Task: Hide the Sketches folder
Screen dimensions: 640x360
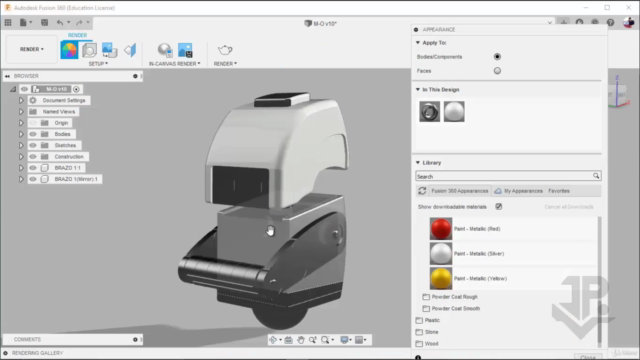Action: (x=33, y=145)
